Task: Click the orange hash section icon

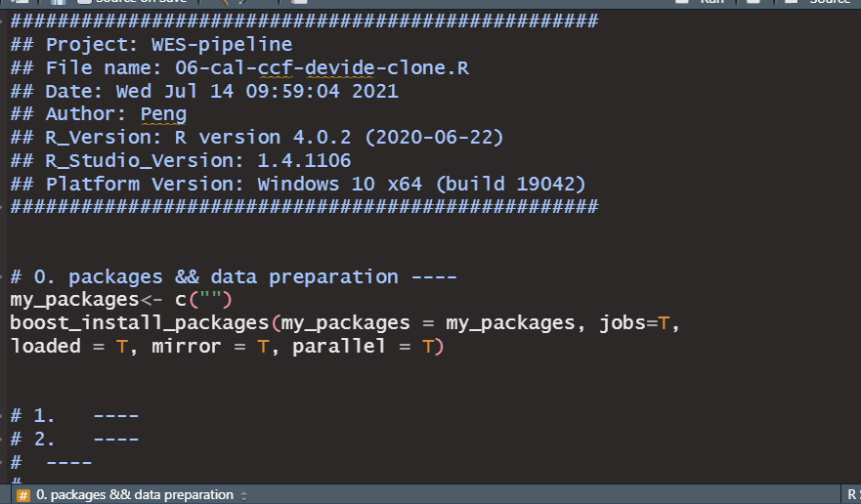Action: [x=23, y=496]
